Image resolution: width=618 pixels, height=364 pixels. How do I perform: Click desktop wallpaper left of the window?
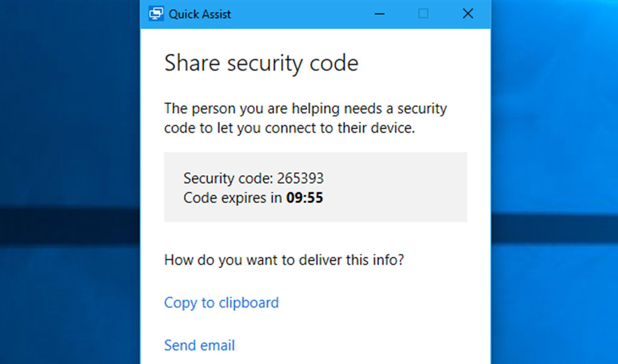pyautogui.click(x=66, y=151)
